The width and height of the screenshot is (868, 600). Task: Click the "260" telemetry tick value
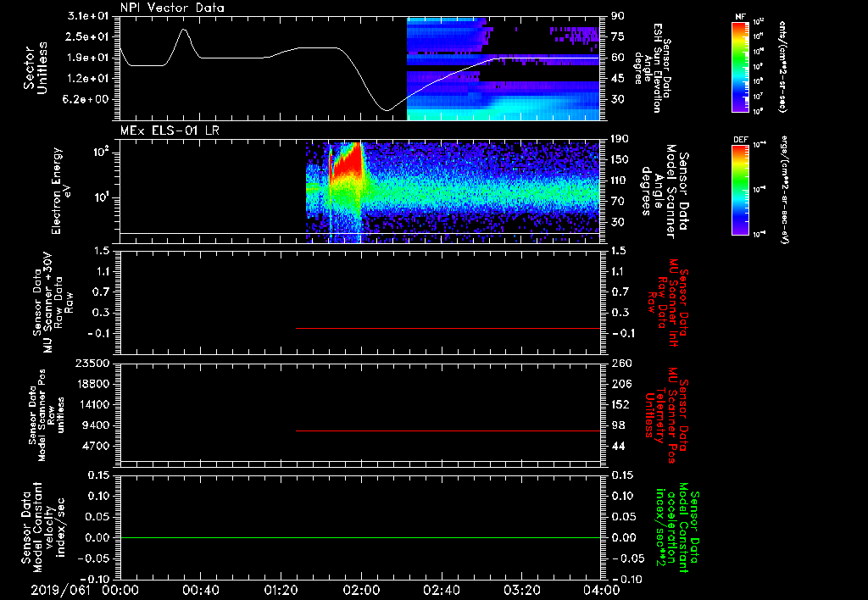(x=621, y=363)
